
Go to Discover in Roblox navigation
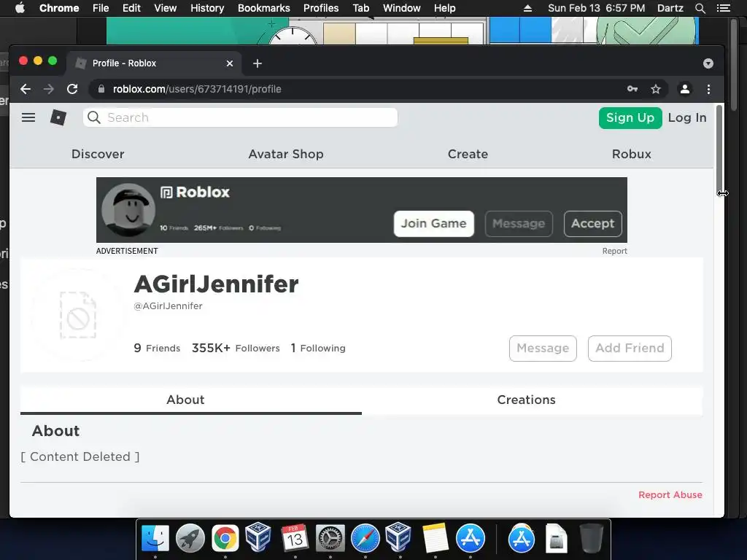click(98, 154)
